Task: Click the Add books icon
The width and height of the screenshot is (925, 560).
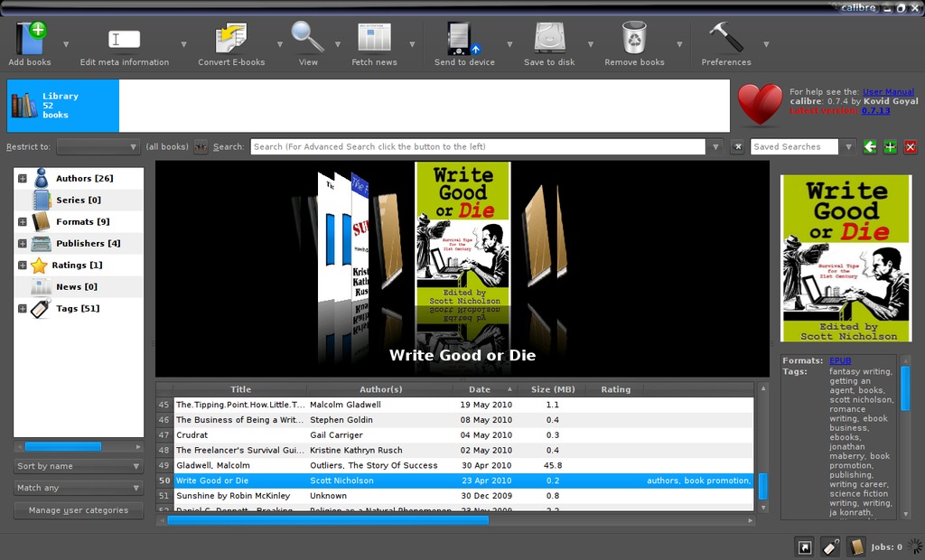Action: click(30, 39)
